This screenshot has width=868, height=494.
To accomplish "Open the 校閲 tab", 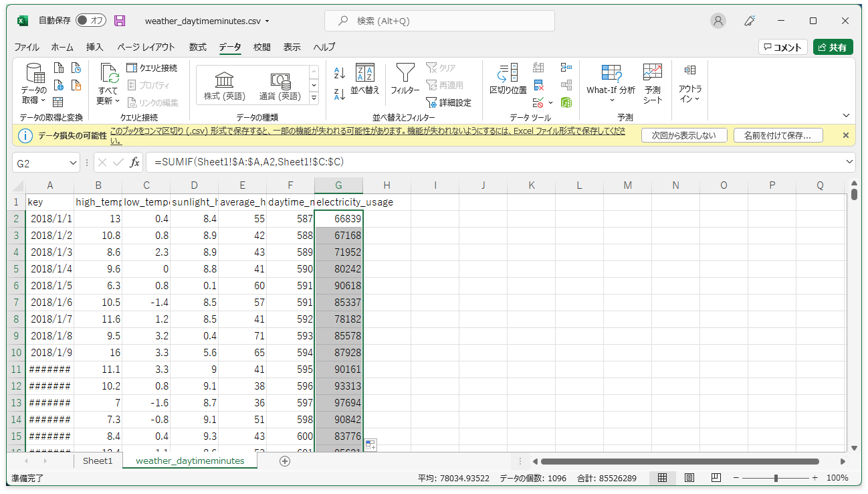I will pyautogui.click(x=262, y=48).
